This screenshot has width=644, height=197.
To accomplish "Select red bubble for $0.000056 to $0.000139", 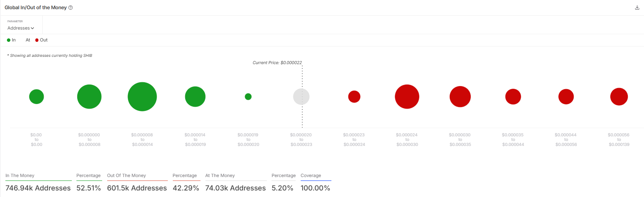I will coord(619,96).
